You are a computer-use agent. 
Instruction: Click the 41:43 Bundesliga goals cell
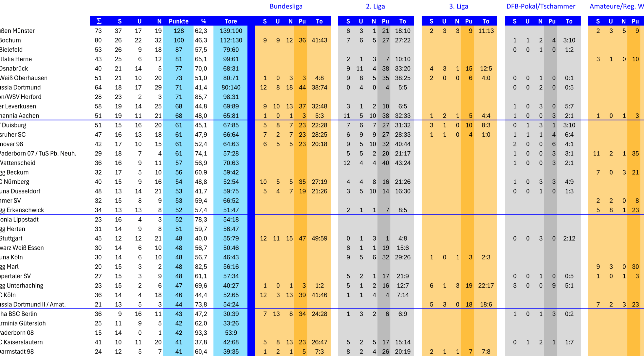point(319,40)
